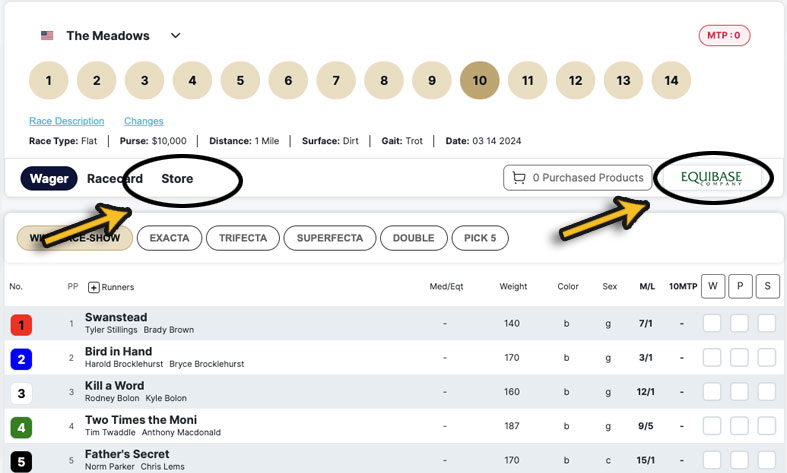Viewport: 787px width, 473px height.
Task: Click the MTP : 0 indicator
Action: click(724, 36)
